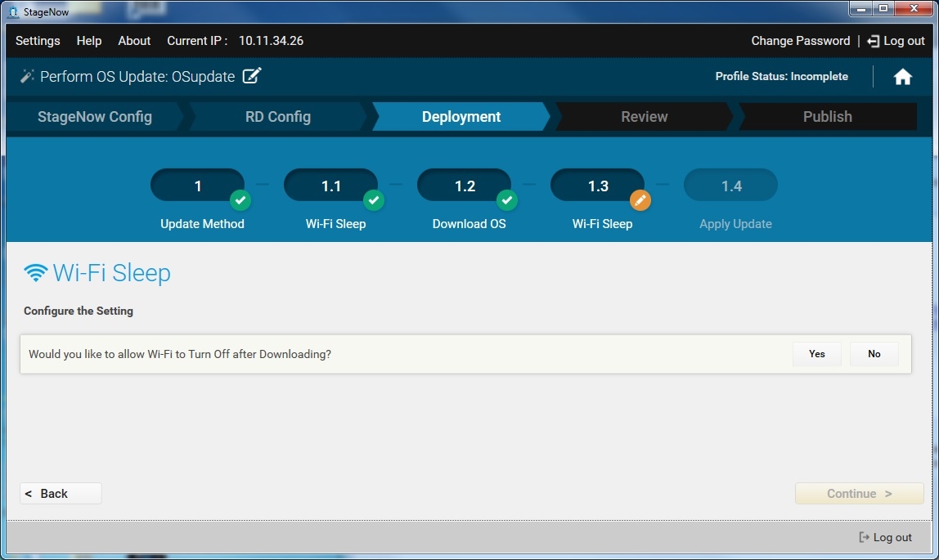Select Yes to allow Wi-Fi turn off
The height and width of the screenshot is (560, 939).
point(816,354)
